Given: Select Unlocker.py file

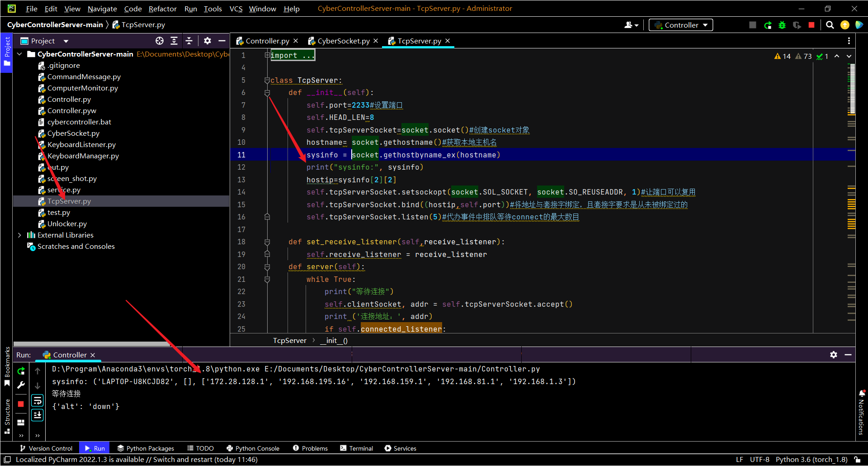Looking at the screenshot, I should [67, 224].
